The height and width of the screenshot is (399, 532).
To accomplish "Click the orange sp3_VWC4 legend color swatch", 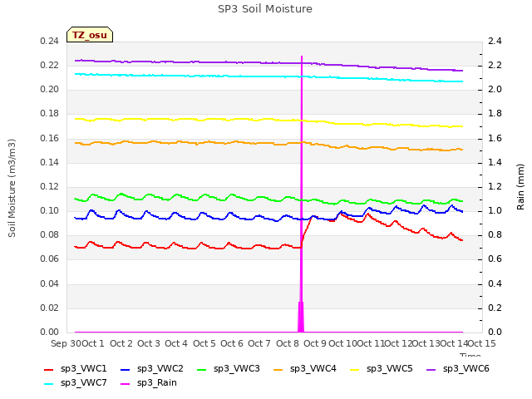I will tap(278, 370).
